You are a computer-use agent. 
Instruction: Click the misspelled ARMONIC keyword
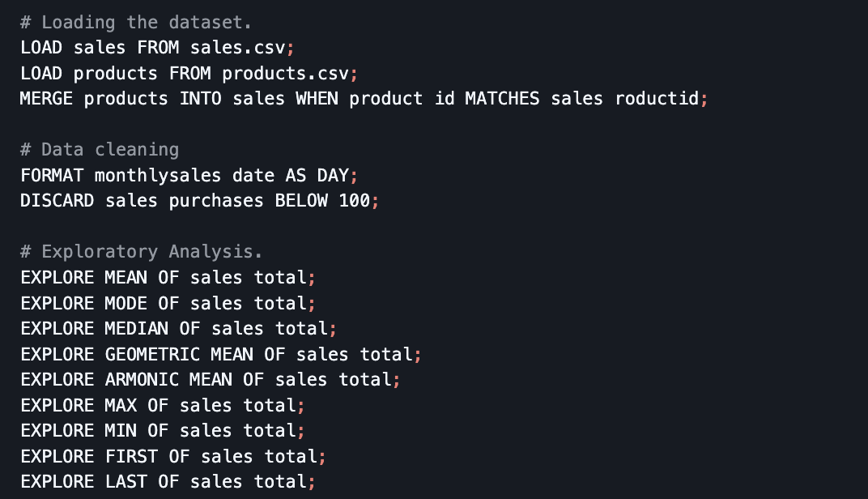tap(142, 379)
